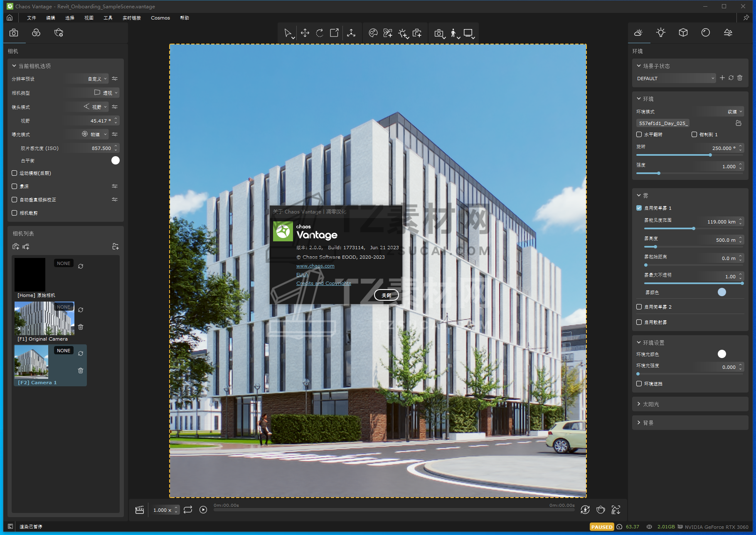
Task: Enable 运动模糊(后期) checkbox
Action: click(x=15, y=173)
